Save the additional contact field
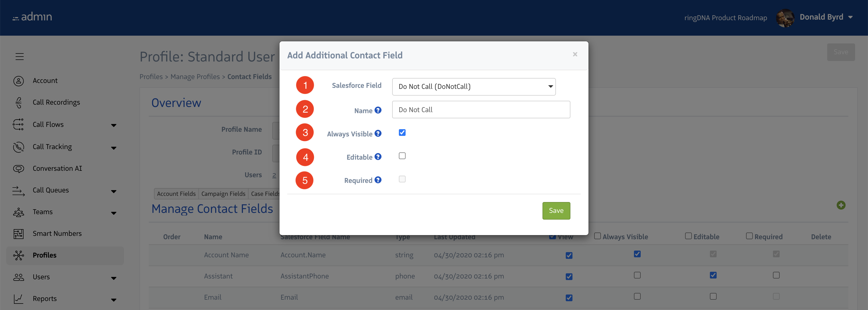Image resolution: width=868 pixels, height=310 pixels. [x=556, y=210]
